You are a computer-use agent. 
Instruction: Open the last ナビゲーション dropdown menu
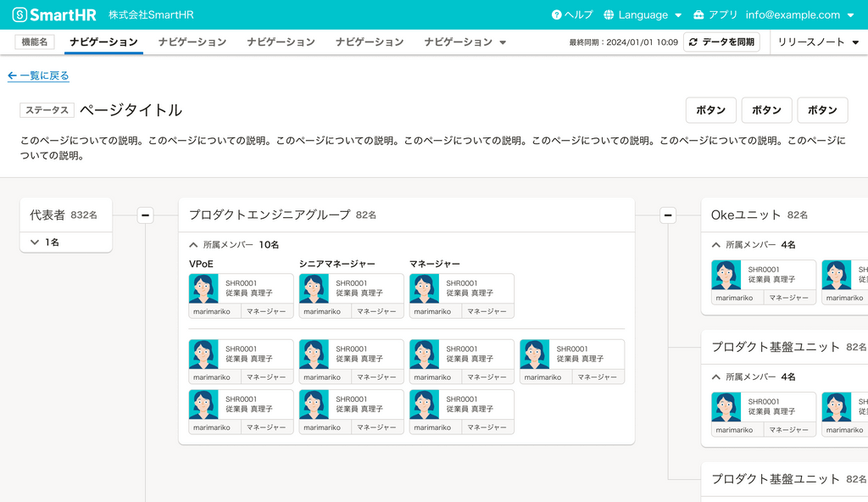pyautogui.click(x=465, y=41)
